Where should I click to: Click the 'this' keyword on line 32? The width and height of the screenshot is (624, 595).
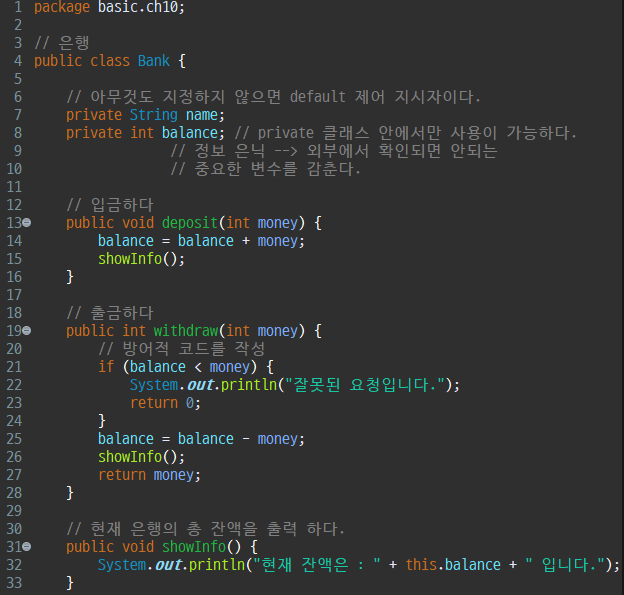(x=421, y=565)
